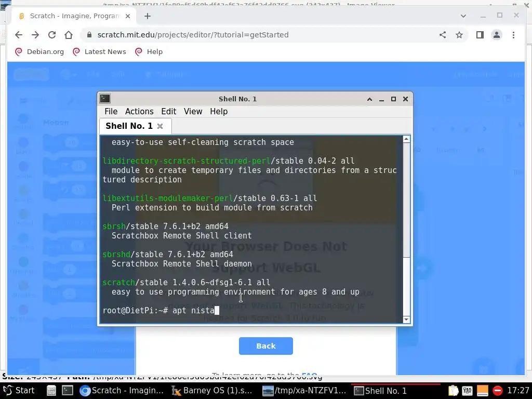Click the 'apt nista' command prompt line

click(161, 311)
